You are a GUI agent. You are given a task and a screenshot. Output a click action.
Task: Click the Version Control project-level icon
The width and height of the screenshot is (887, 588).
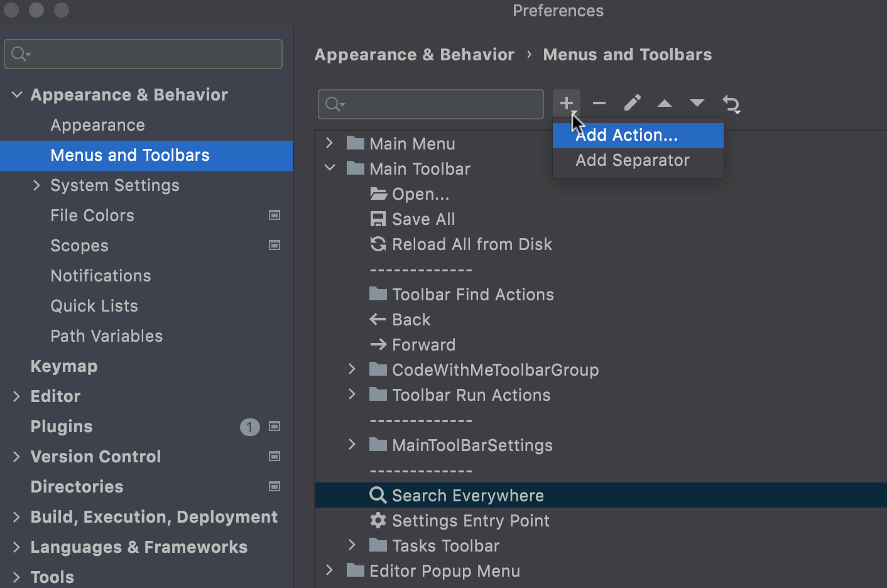click(x=275, y=457)
